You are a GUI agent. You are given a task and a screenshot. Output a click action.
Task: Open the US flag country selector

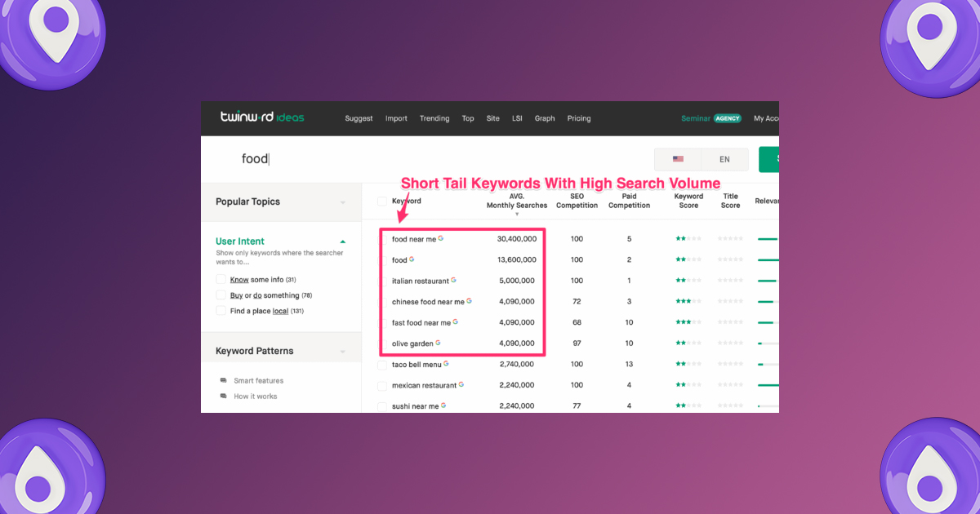point(678,159)
